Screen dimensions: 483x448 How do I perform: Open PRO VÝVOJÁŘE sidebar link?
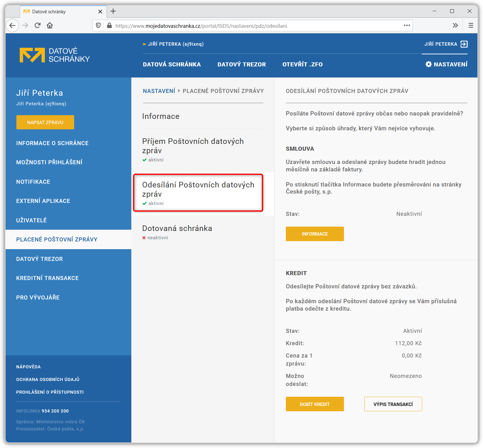click(38, 297)
